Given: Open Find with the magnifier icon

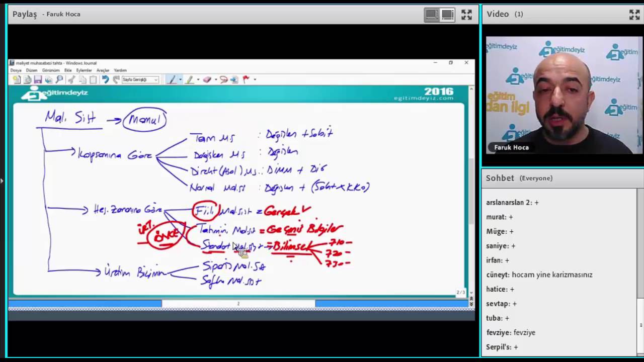Looking at the screenshot, I should coord(59,79).
